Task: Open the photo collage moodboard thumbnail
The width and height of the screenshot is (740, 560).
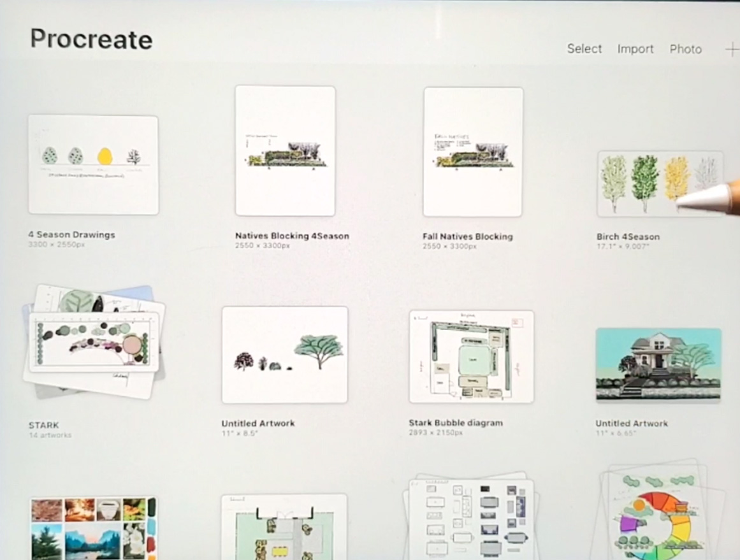Action: click(x=93, y=528)
